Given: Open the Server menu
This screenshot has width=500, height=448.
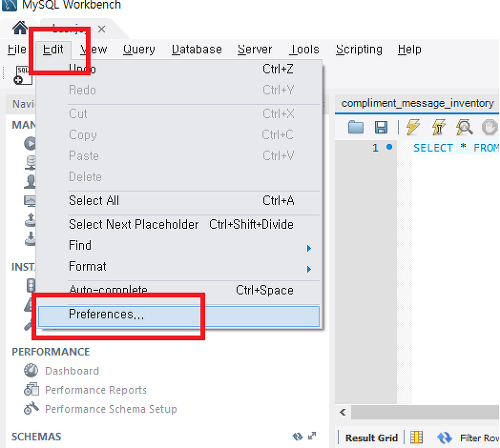Looking at the screenshot, I should pos(255,49).
